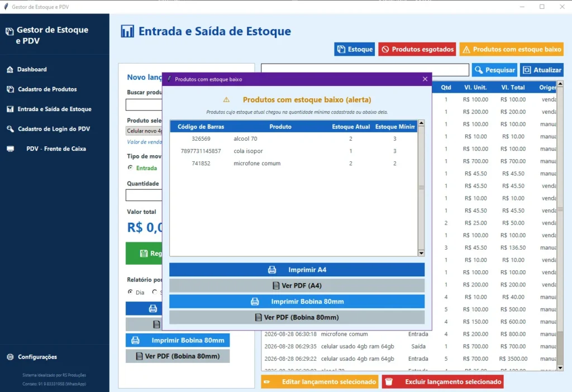Screen dimensions: 572x392
Task: Click the Vl. Unit. column header
Action: [x=475, y=88]
